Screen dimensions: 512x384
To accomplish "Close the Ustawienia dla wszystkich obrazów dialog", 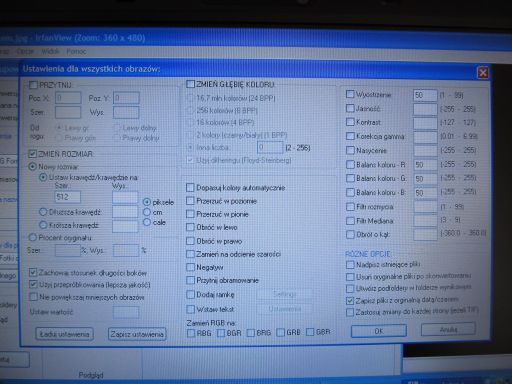I will pos(483,72).
